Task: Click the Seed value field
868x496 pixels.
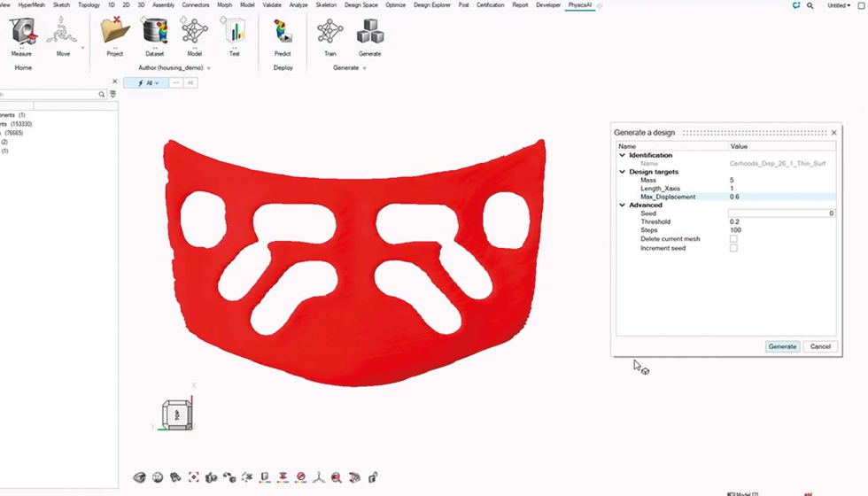Action: click(781, 213)
